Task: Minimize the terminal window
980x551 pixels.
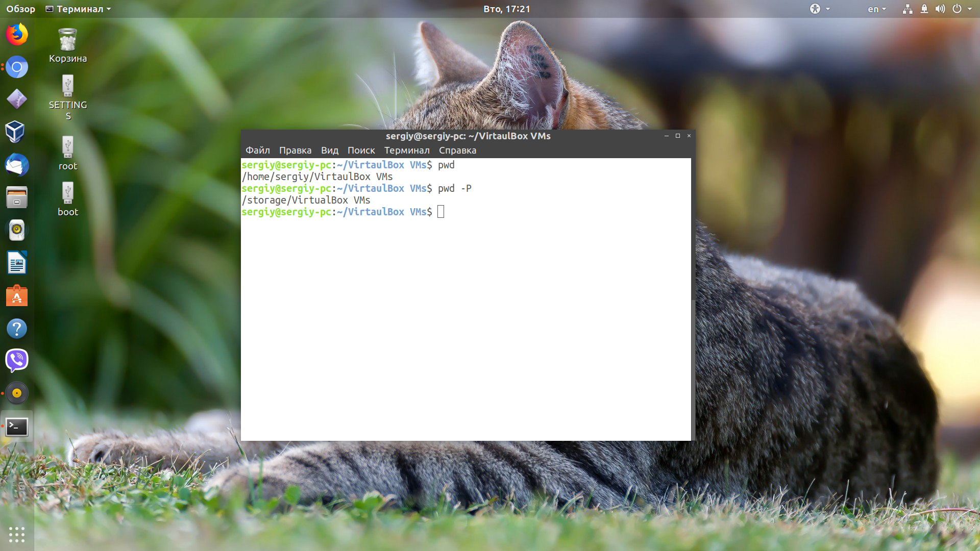Action: [x=667, y=136]
